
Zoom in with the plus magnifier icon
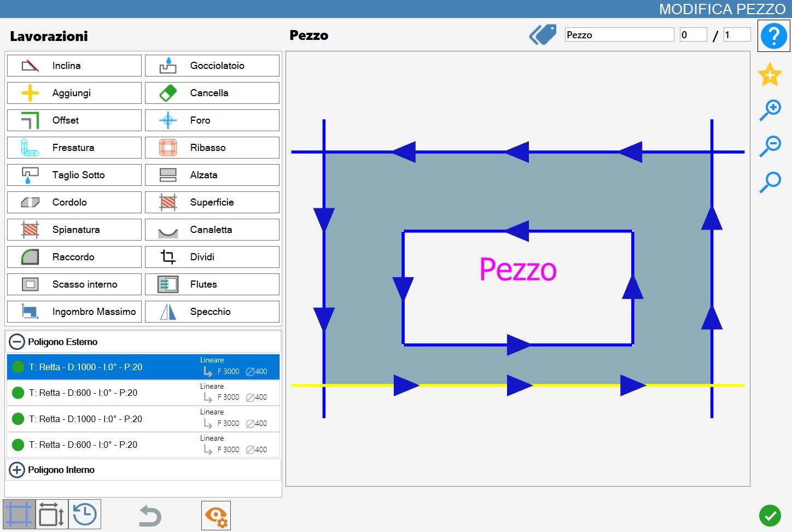(x=770, y=110)
